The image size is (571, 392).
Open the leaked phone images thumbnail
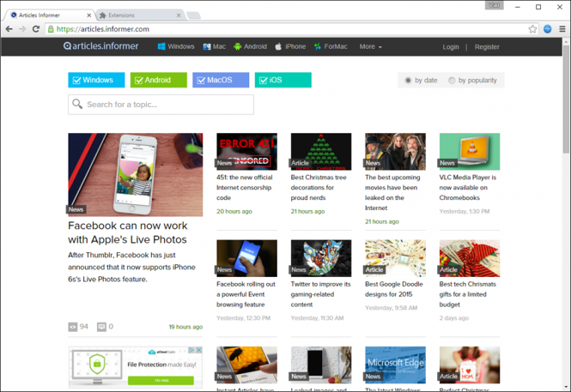click(321, 365)
